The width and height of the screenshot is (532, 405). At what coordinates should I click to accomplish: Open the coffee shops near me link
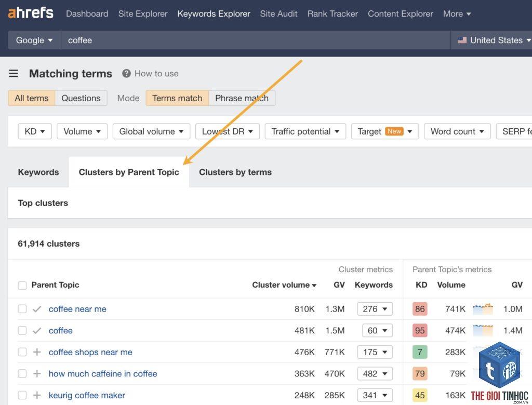[90, 352]
